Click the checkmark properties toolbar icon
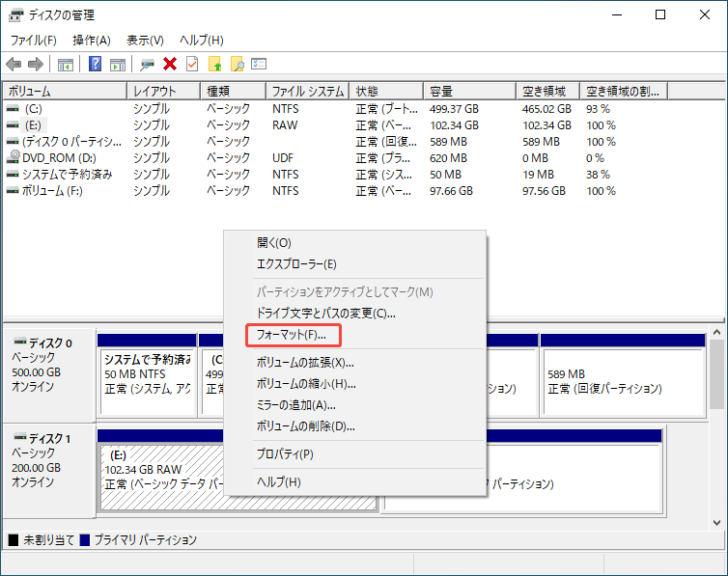The image size is (728, 576). pos(192,64)
